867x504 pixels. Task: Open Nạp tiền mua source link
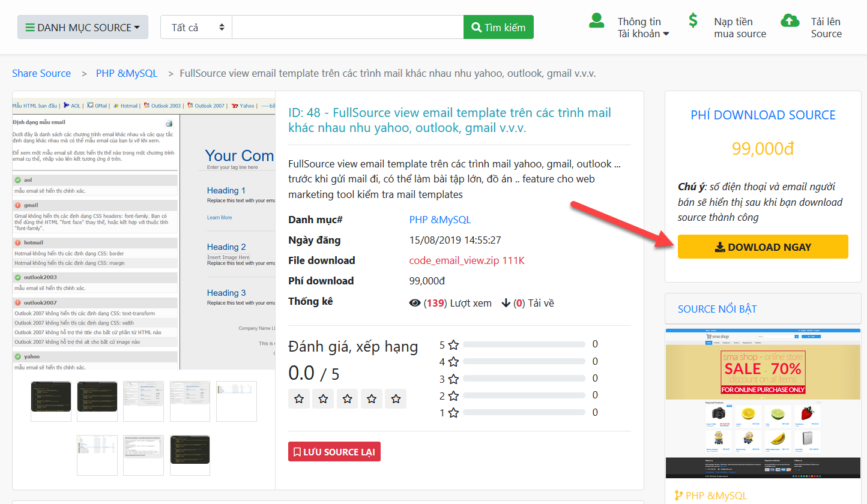740,28
